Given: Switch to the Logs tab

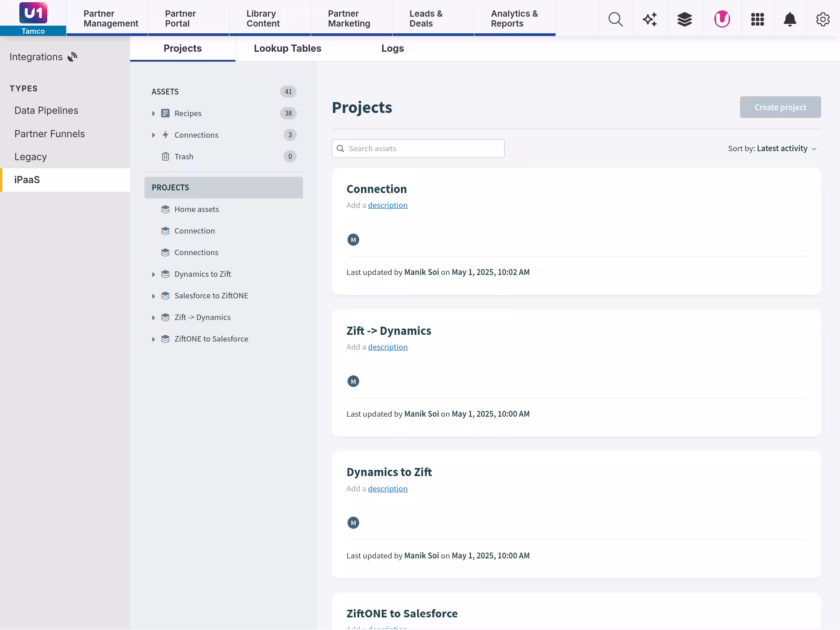Looking at the screenshot, I should coord(393,49).
